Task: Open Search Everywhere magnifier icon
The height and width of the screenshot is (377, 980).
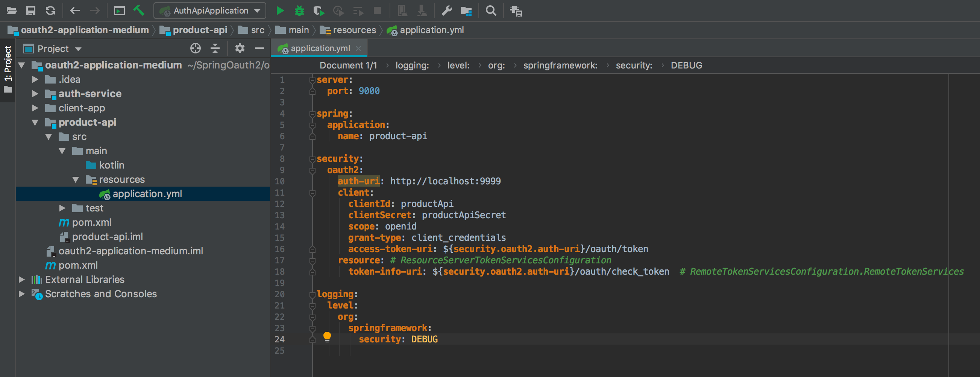Action: click(491, 11)
